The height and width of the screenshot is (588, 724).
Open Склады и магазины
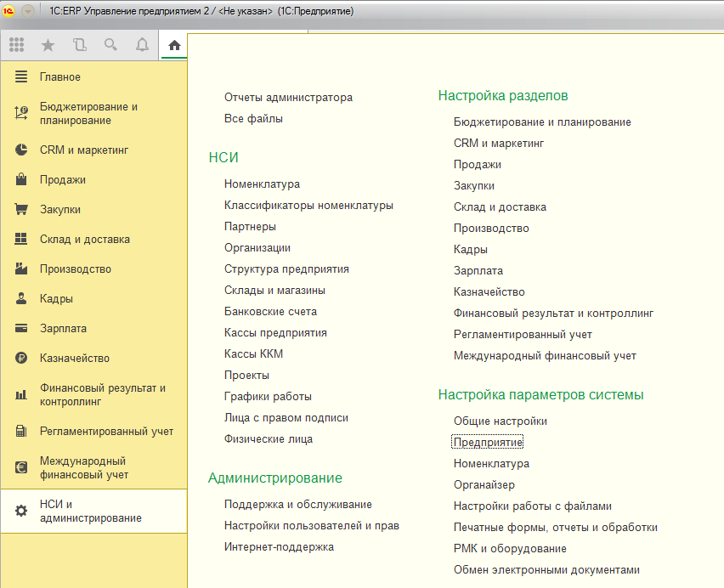274,291
